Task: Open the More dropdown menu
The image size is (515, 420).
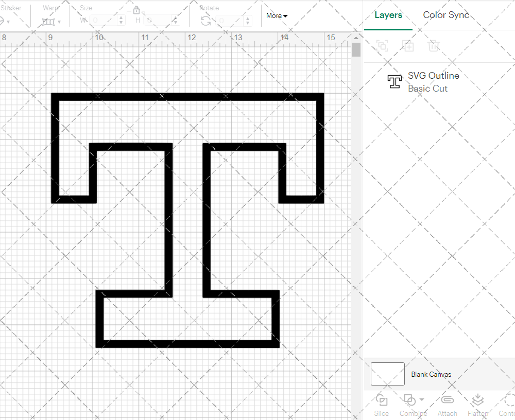Action: pos(277,16)
